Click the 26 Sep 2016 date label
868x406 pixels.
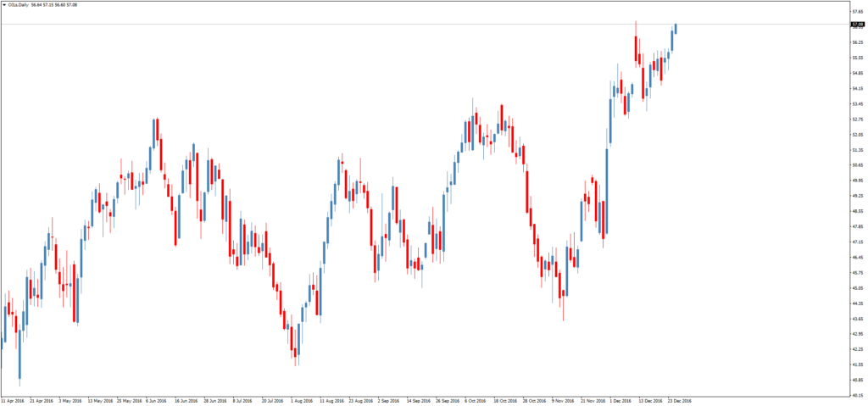[447, 400]
